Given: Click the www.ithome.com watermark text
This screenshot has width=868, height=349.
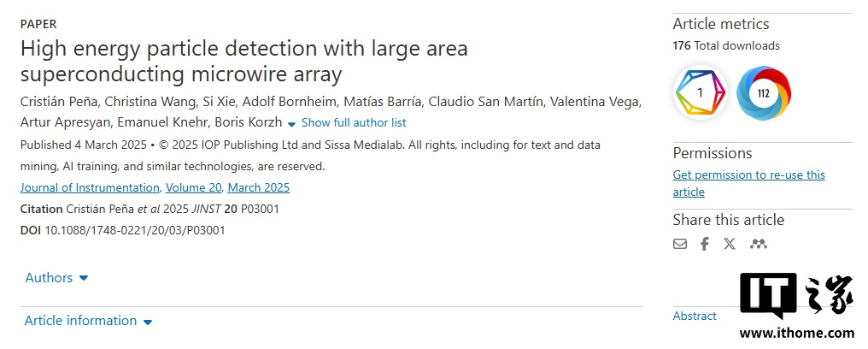Looking at the screenshot, I should point(798,334).
